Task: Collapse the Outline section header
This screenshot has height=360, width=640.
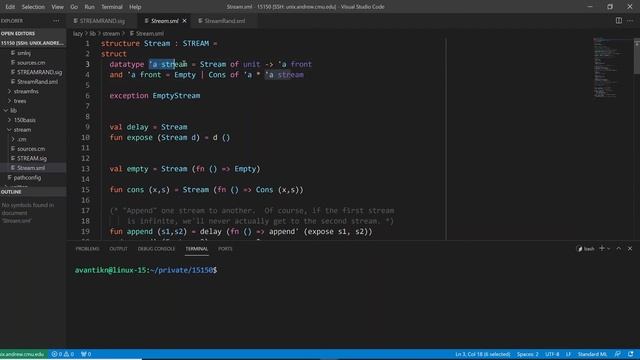Action: pyautogui.click(x=11, y=192)
